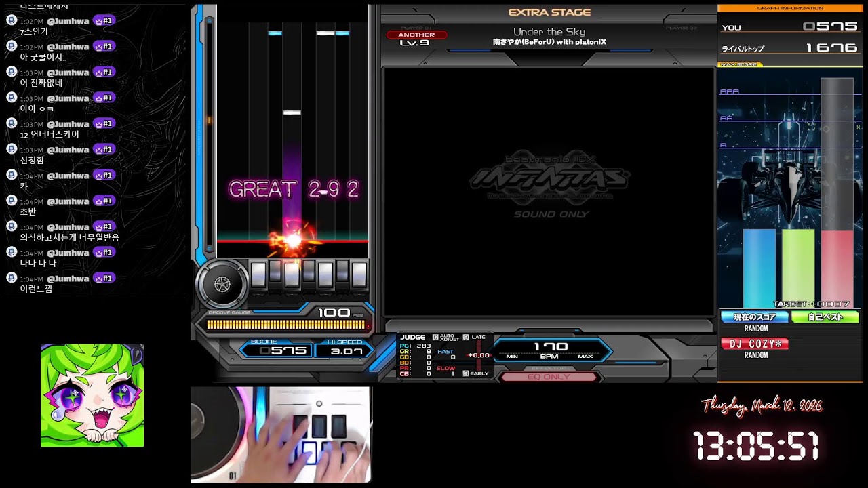The image size is (868, 488).
Task: Click the EXTRA STAGE header
Action: (549, 12)
